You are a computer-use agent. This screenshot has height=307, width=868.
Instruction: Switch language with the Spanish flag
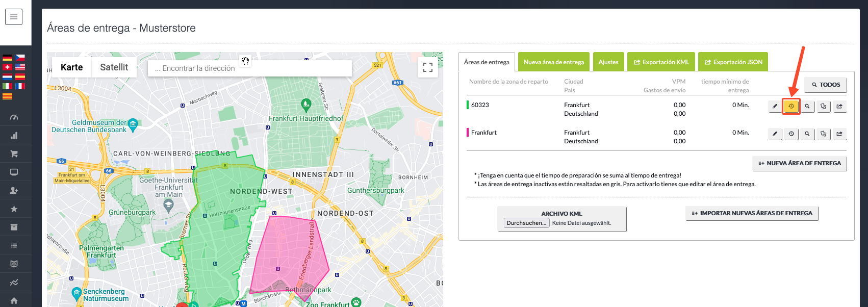click(x=20, y=76)
